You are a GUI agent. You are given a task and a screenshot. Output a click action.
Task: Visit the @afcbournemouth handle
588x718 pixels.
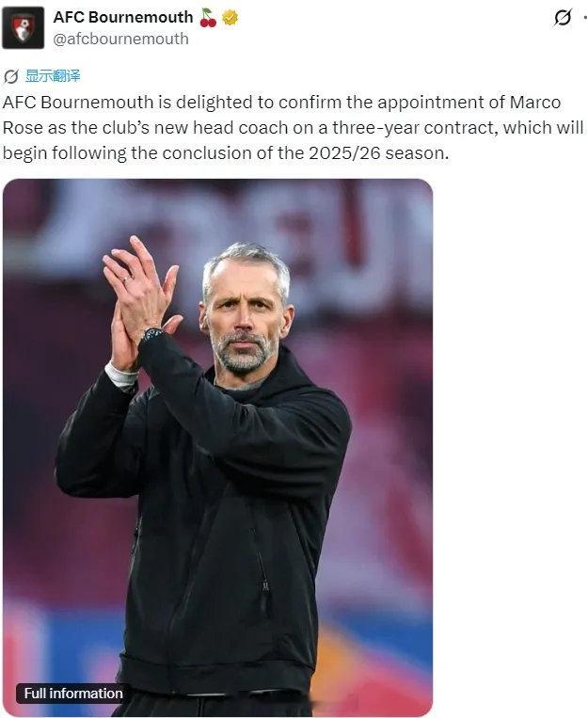[121, 39]
